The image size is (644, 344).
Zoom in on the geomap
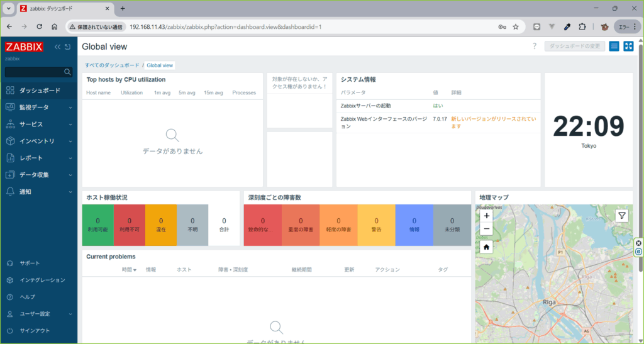tap(487, 216)
